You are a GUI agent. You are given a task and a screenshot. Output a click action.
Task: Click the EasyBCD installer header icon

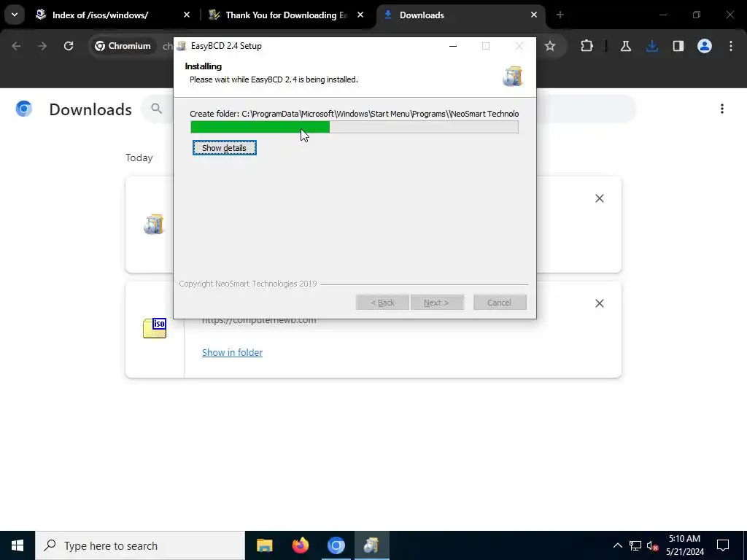(513, 76)
